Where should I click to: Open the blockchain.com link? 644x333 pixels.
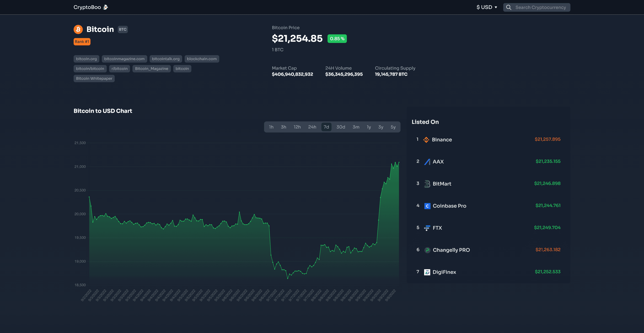[x=202, y=59]
